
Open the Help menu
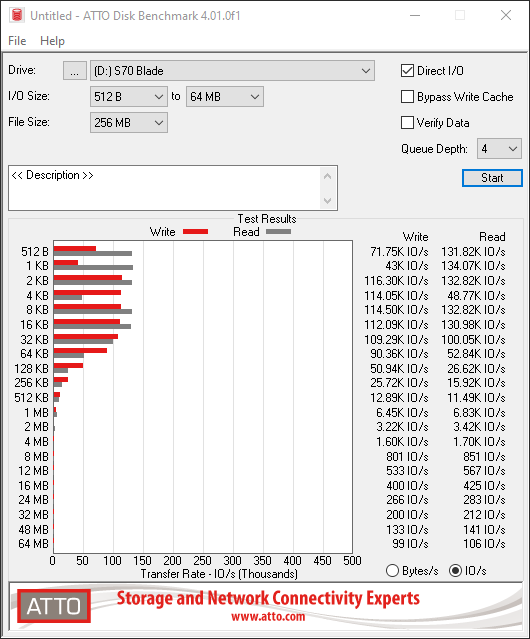(52, 41)
